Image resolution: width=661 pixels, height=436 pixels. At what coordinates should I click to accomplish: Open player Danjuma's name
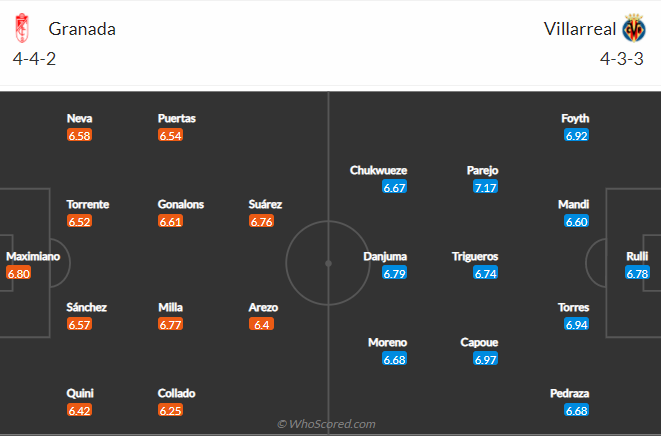coord(385,256)
